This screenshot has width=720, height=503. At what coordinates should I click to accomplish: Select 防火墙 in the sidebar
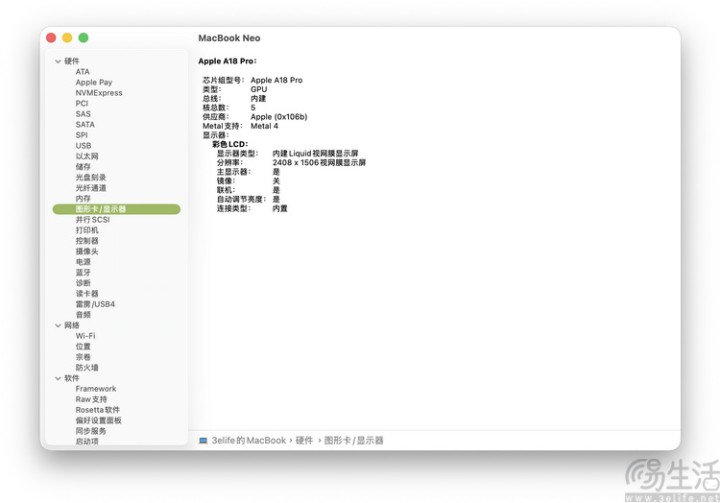click(x=87, y=367)
